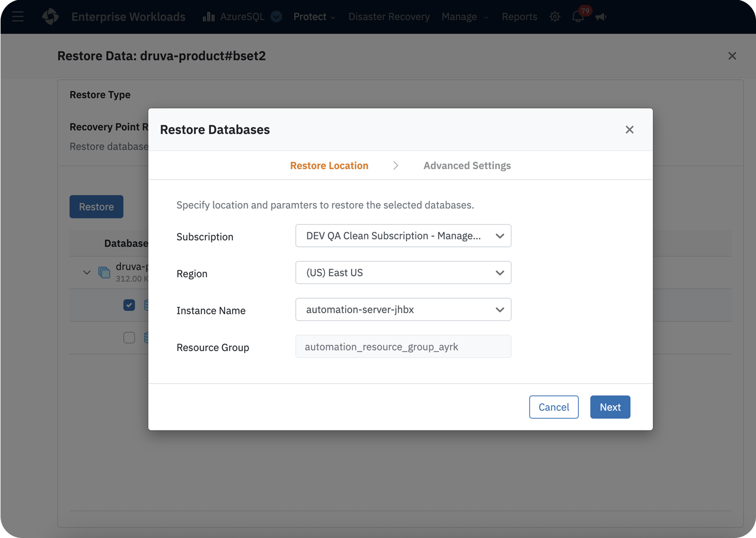
Task: Open the Protect menu
Action: (x=314, y=17)
